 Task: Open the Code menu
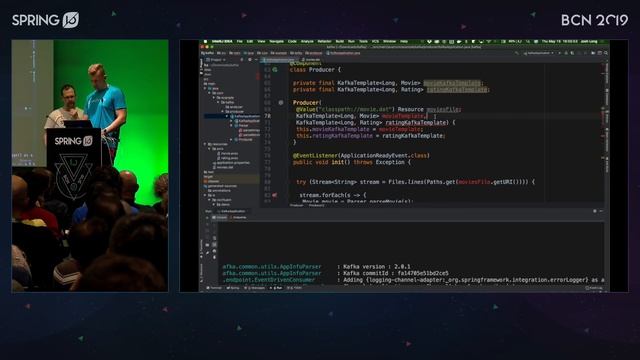292,42
